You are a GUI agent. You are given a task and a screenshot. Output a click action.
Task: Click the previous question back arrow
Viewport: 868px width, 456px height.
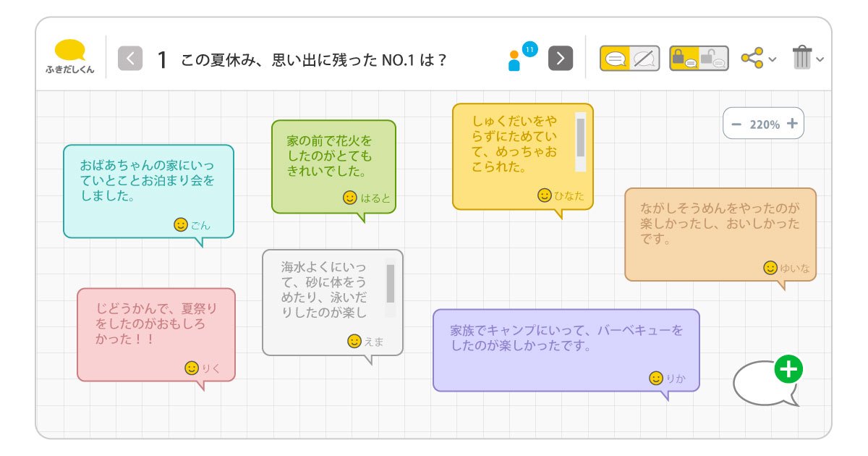click(130, 59)
